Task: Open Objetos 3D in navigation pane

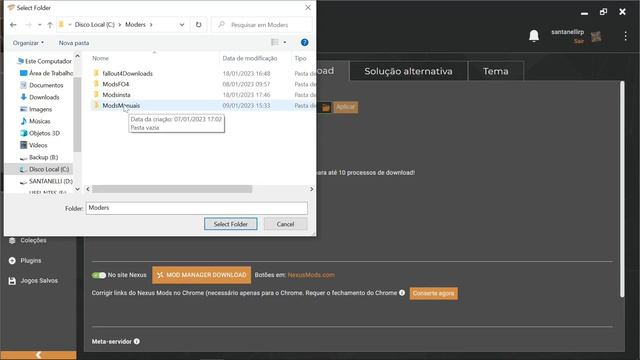Action: pyautogui.click(x=40, y=133)
